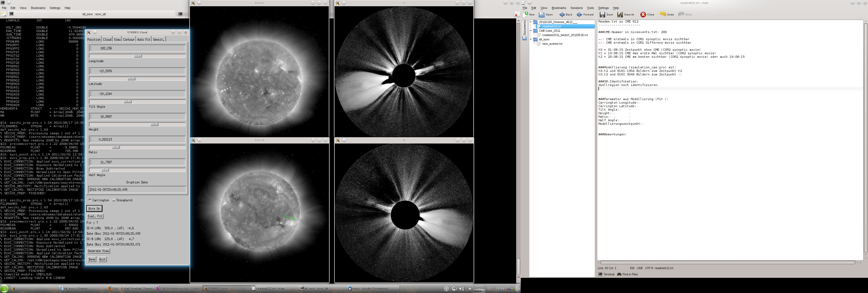Viewport: 868px width, 293px height.
Task: Switch to the Contour tab
Action: [x=129, y=39]
